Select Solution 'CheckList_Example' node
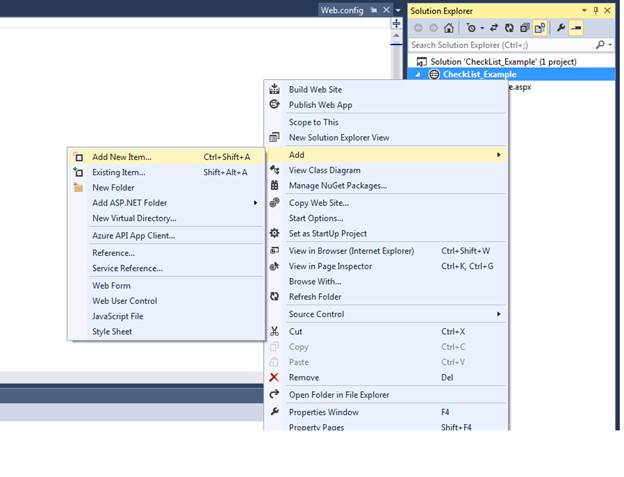This screenshot has width=624, height=477. (x=503, y=62)
